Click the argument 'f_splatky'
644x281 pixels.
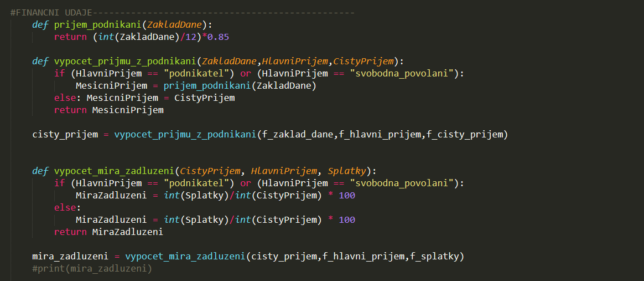[434, 256]
